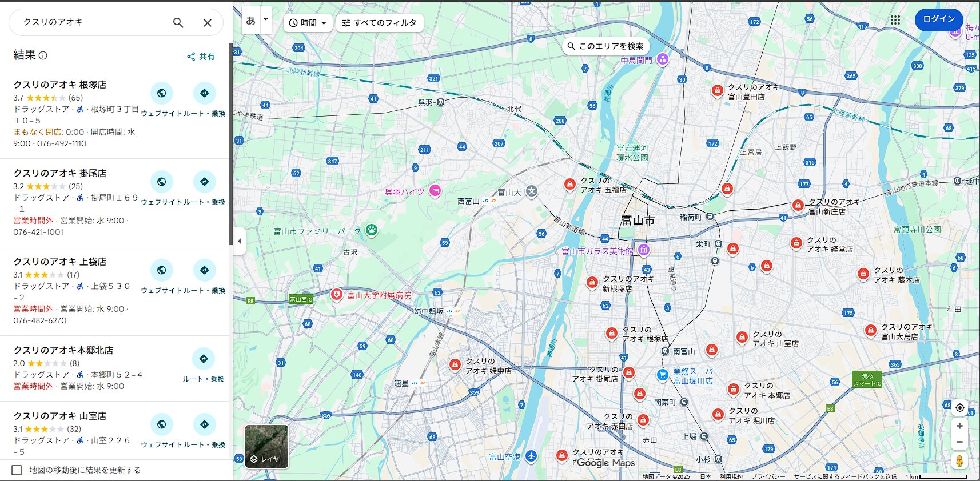Clear the search with the X icon

(208, 23)
